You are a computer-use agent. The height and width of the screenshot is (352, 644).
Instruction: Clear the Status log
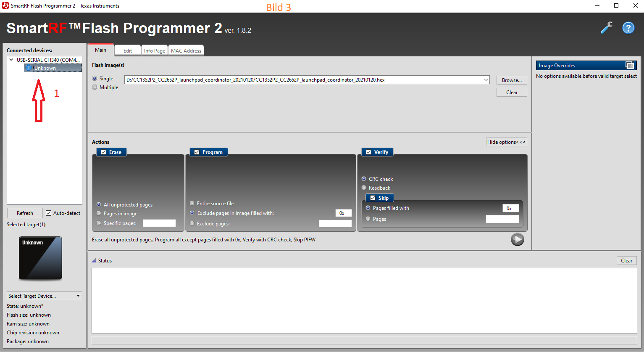pyautogui.click(x=626, y=260)
